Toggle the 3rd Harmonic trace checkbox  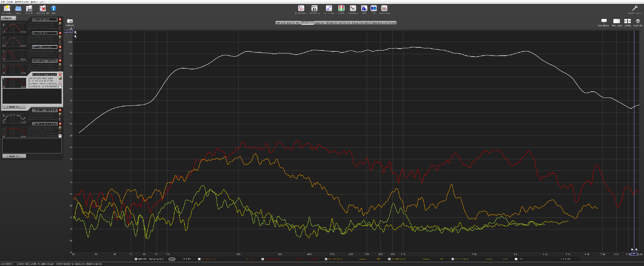326,259
